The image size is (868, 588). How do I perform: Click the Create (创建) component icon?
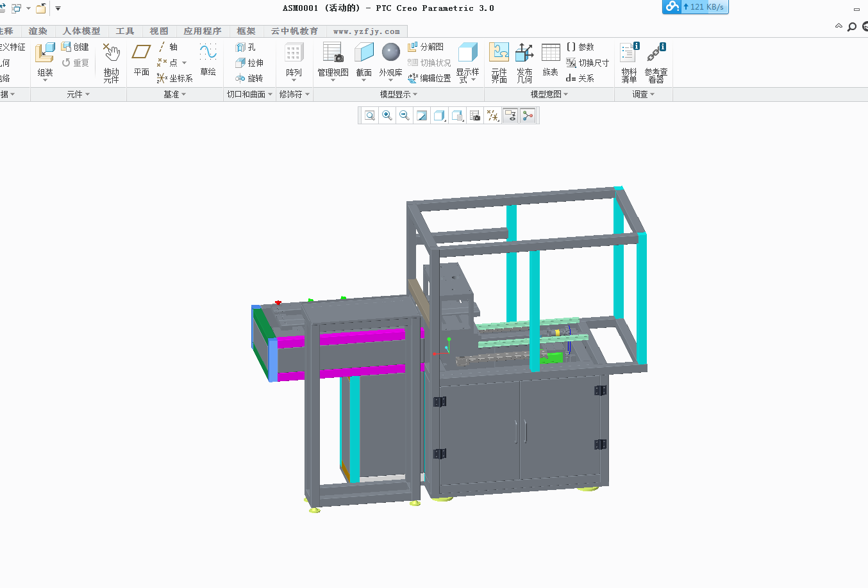click(66, 47)
